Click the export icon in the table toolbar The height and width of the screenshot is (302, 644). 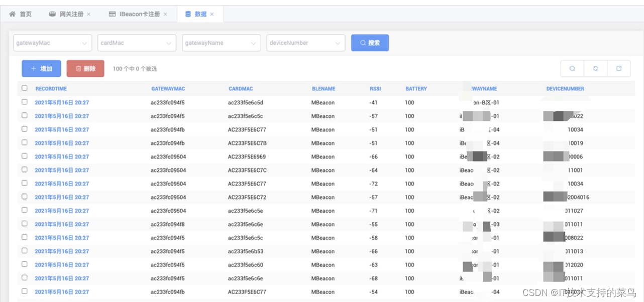tap(619, 69)
